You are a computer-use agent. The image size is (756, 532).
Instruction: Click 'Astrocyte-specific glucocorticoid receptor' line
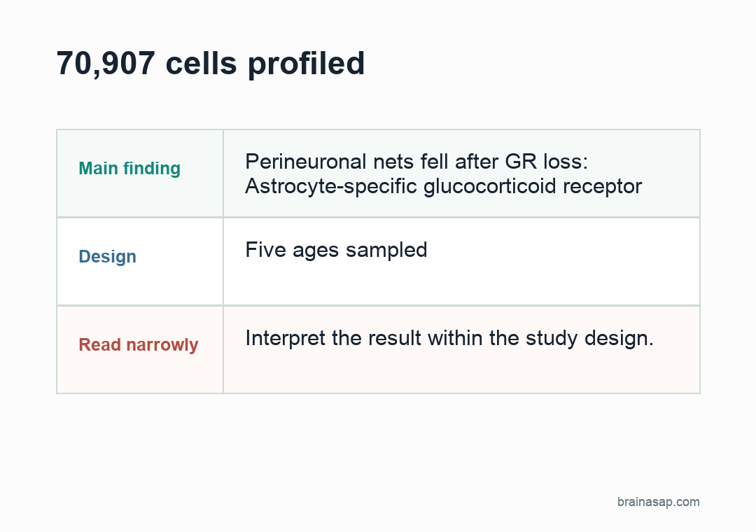click(x=444, y=186)
